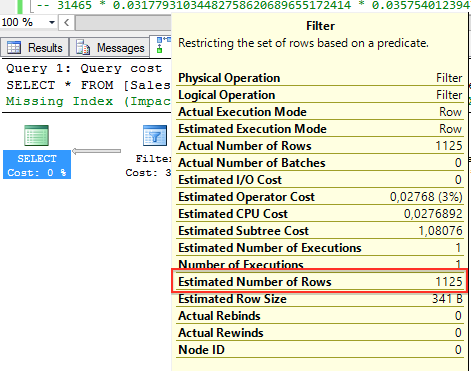
Task: Click the green comment line in editor
Action: [x=253, y=5]
